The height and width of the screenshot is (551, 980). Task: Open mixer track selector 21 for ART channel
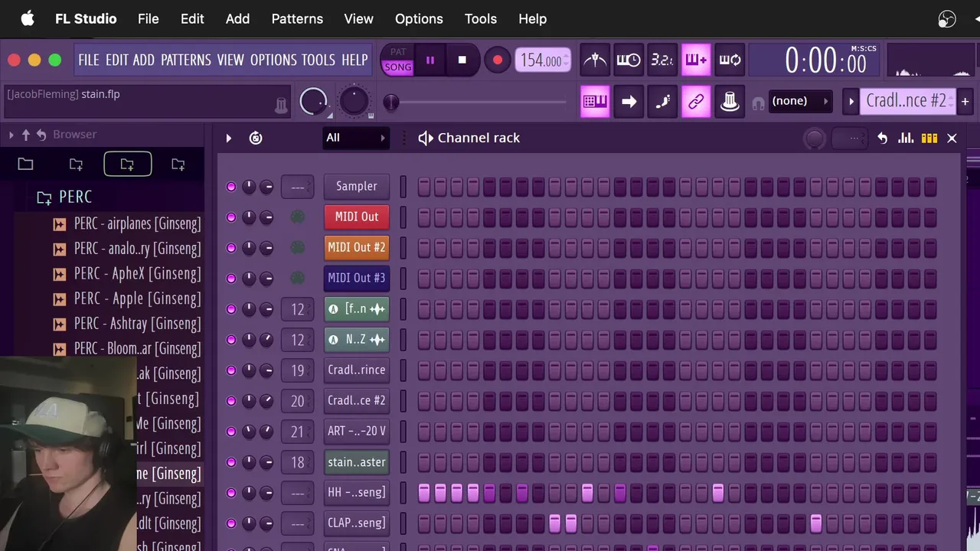297,432
